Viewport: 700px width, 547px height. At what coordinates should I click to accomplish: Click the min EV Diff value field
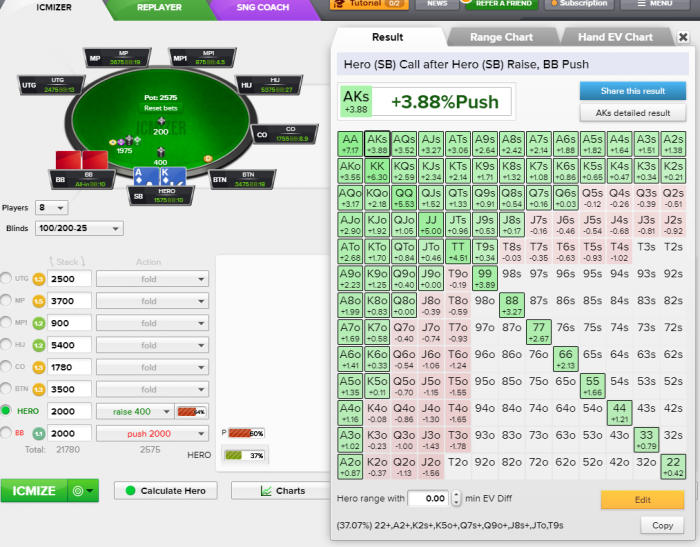point(429,498)
